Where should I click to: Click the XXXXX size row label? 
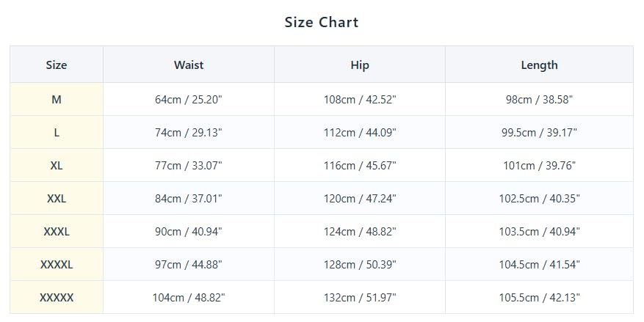tap(57, 297)
